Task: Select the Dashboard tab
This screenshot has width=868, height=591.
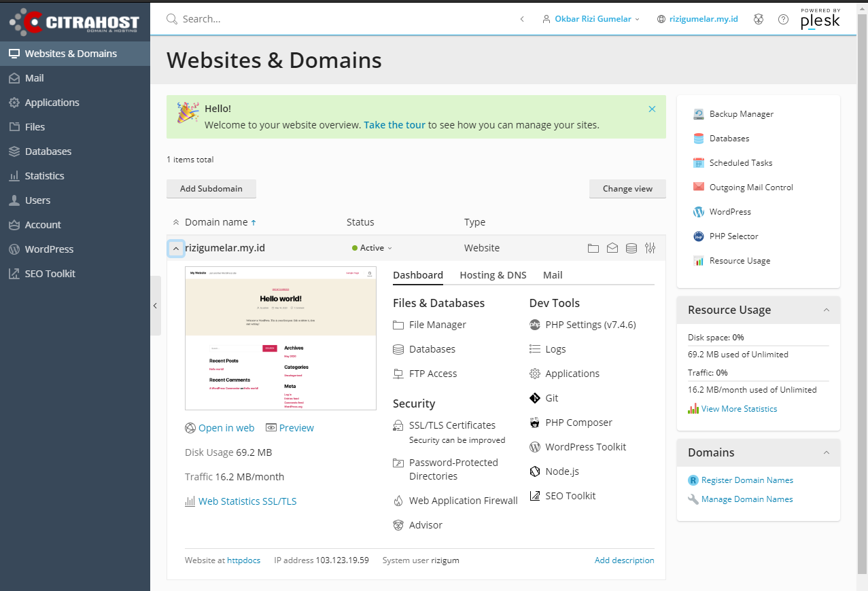Action: point(418,275)
